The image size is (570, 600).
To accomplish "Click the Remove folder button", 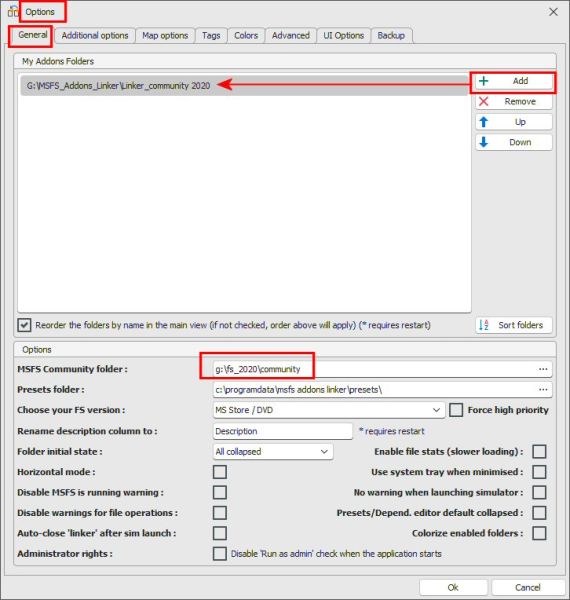I will [x=514, y=102].
